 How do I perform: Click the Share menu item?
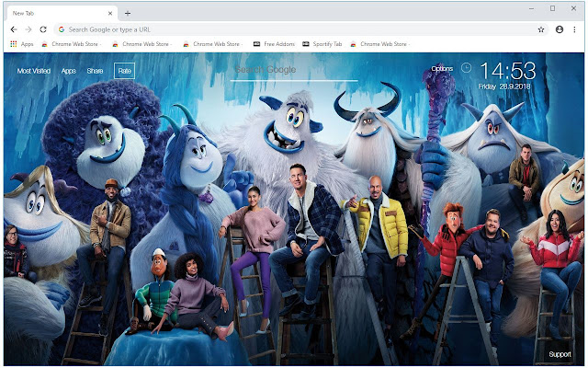95,71
